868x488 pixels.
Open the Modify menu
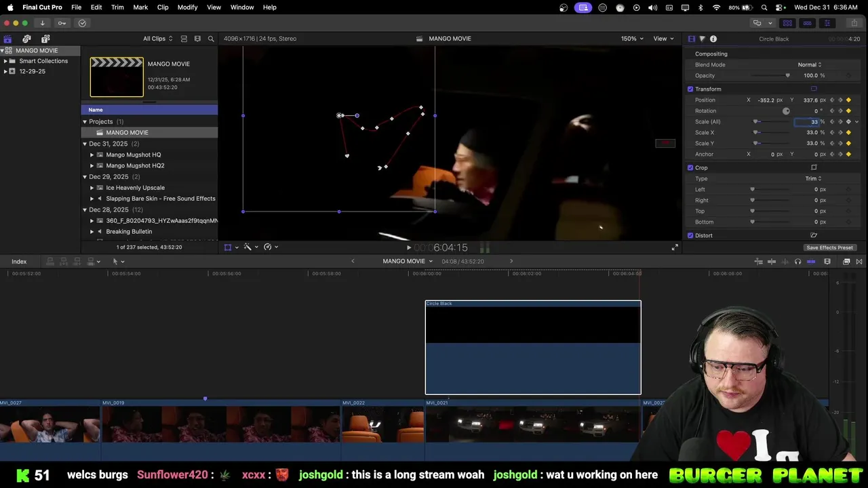pos(187,7)
